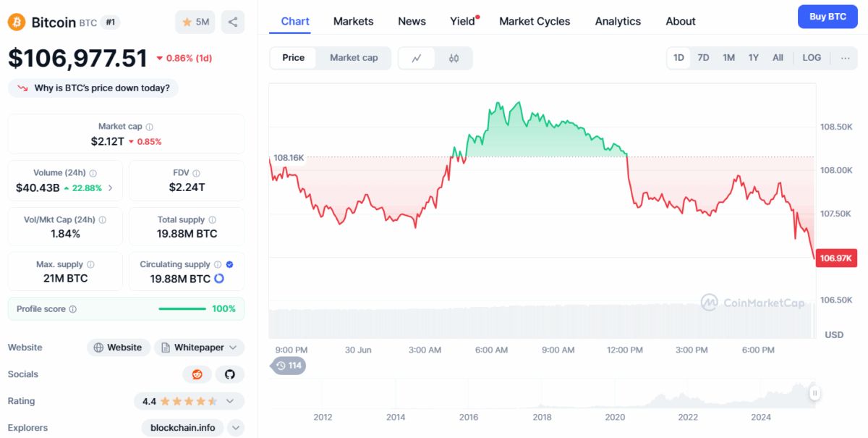Add Bitcoin to watchlist with the star button
The width and height of the screenshot is (868, 438).
(x=195, y=22)
